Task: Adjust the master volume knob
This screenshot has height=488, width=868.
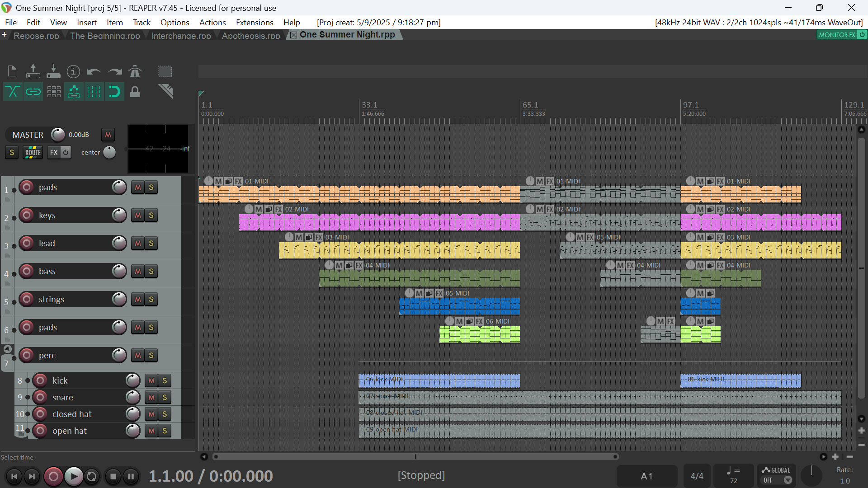Action: (58, 135)
